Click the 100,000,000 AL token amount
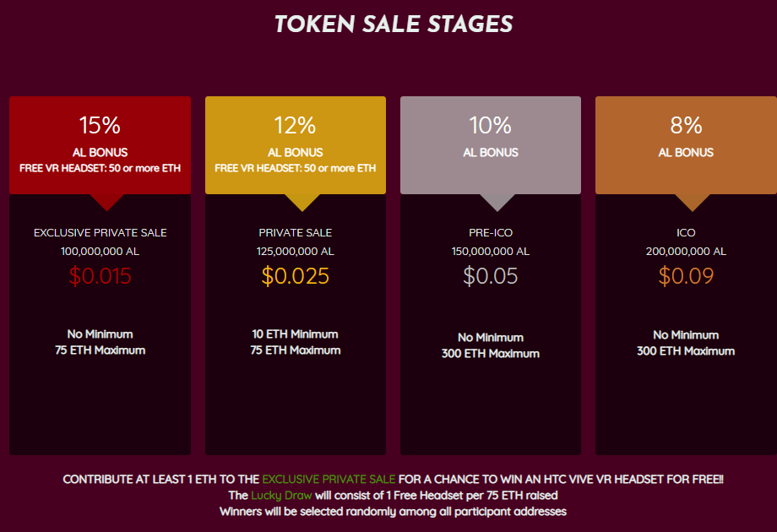This screenshot has height=532, width=777. point(101,251)
